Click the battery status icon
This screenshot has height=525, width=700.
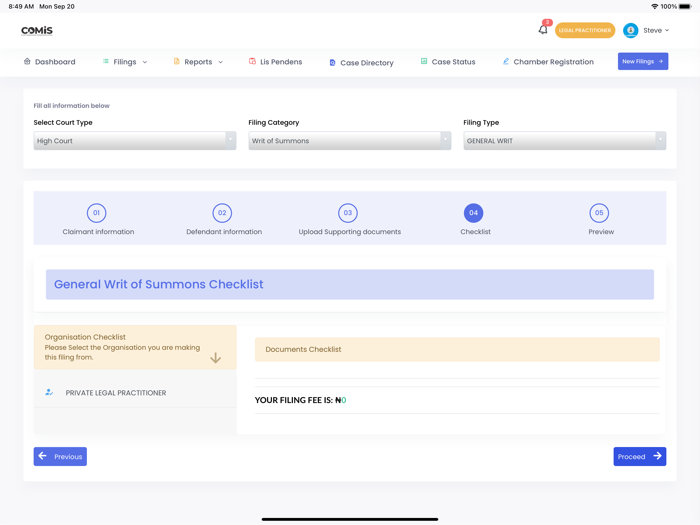[x=684, y=6]
